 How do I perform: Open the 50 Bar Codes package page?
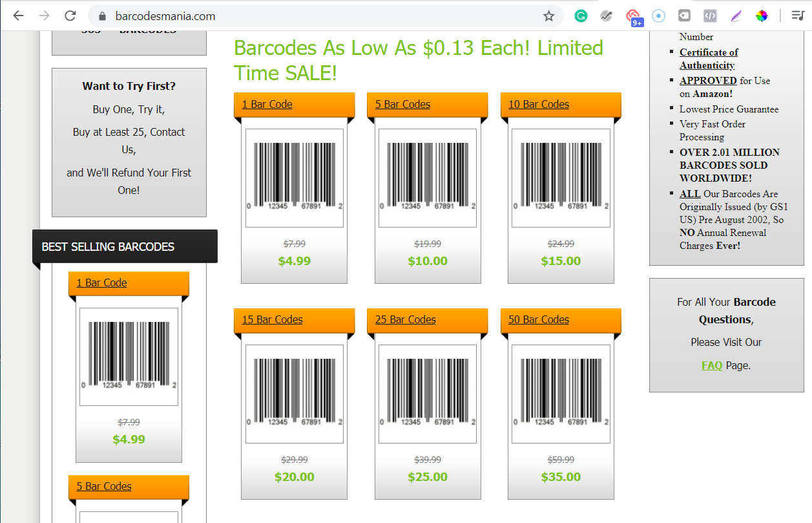click(538, 319)
